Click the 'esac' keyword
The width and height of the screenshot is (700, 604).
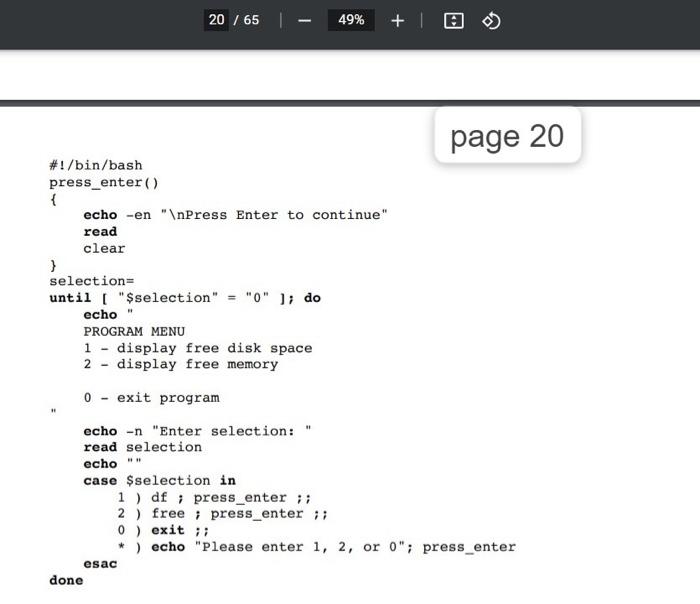tap(100, 563)
